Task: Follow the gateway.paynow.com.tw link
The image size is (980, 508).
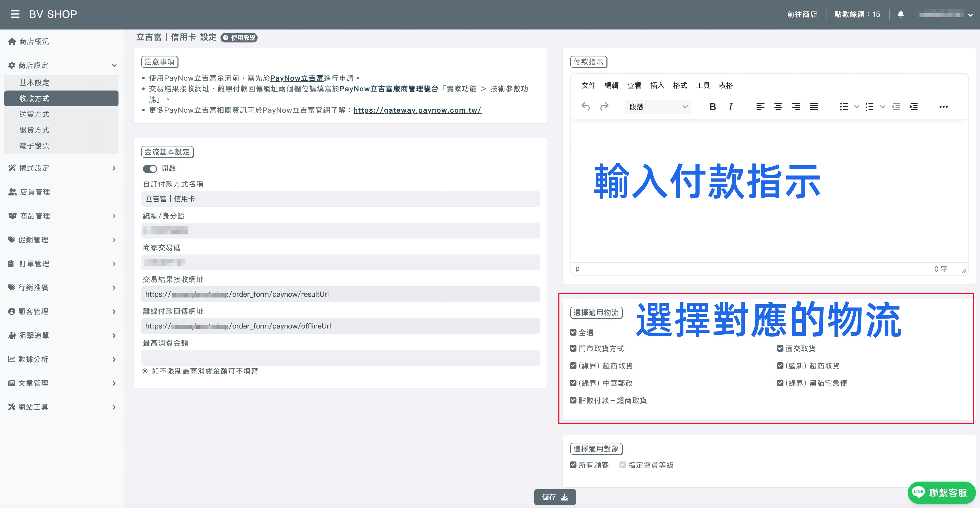Action: pyautogui.click(x=417, y=110)
